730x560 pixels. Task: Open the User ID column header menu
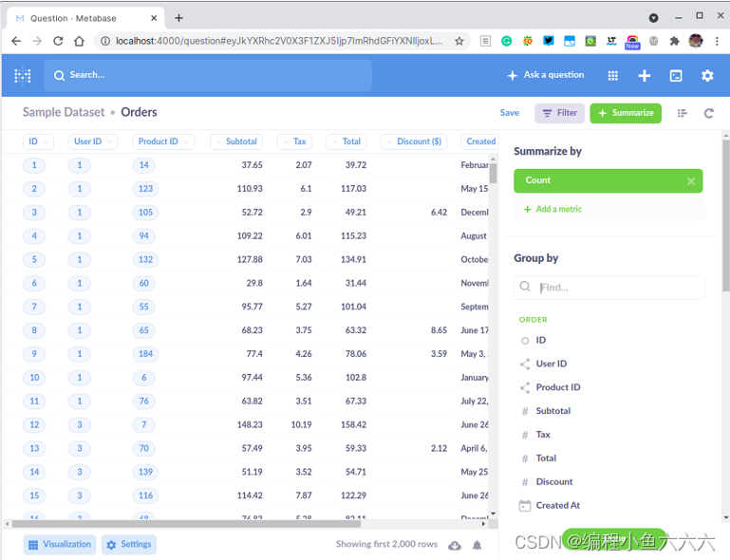point(93,141)
